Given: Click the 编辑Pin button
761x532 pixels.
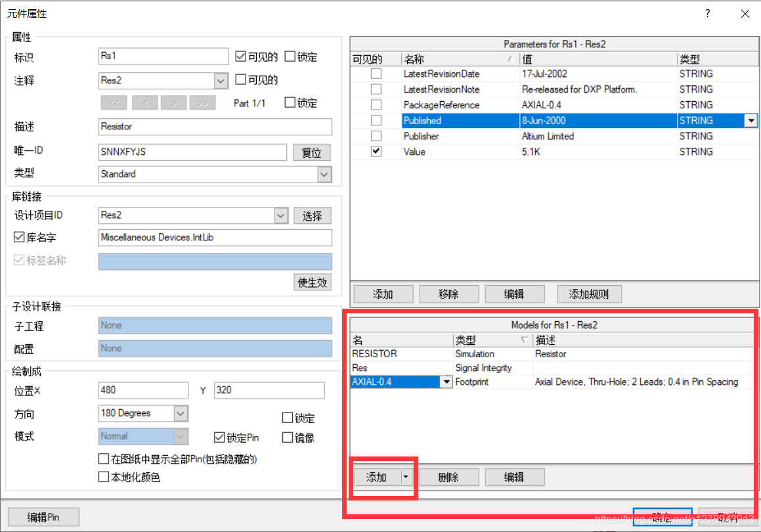Looking at the screenshot, I should pos(43,517).
